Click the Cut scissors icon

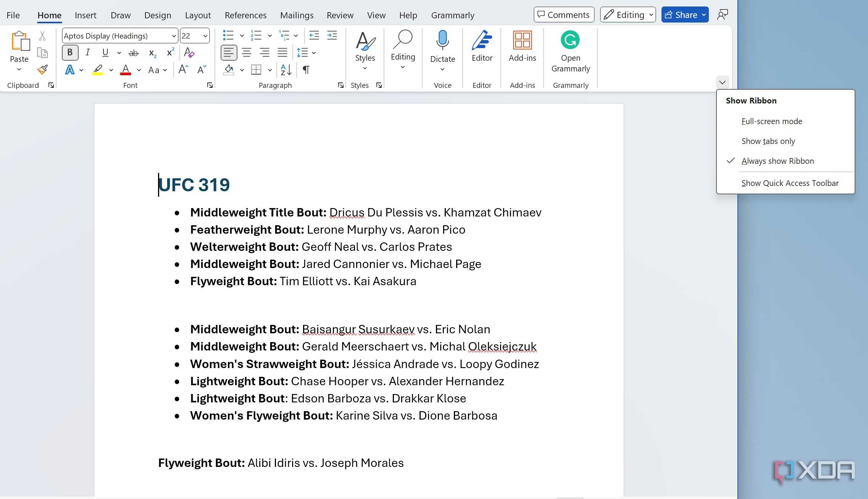(42, 36)
